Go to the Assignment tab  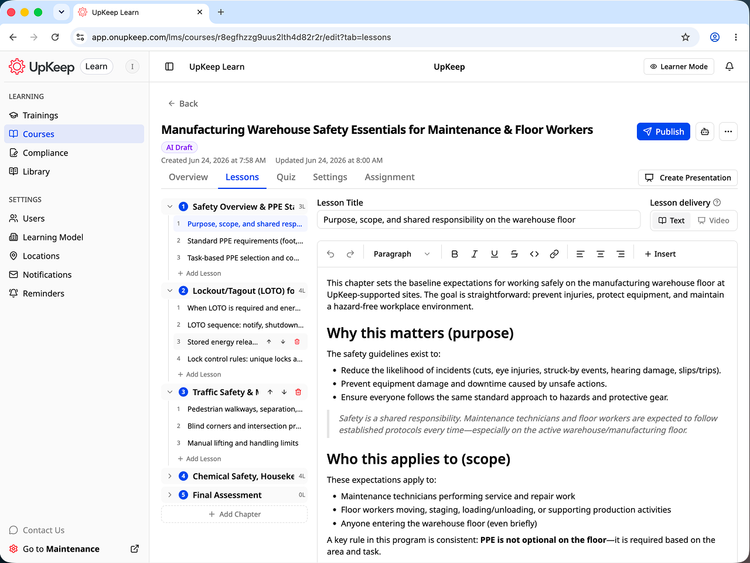389,177
